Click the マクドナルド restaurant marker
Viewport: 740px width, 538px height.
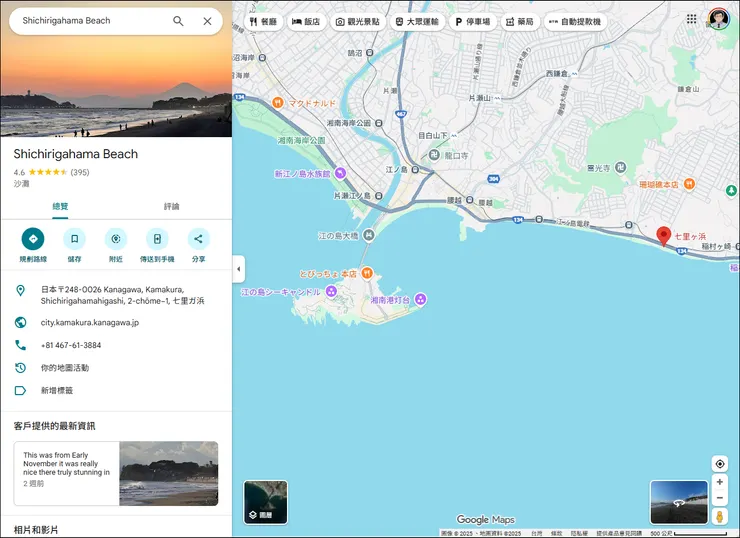point(278,102)
